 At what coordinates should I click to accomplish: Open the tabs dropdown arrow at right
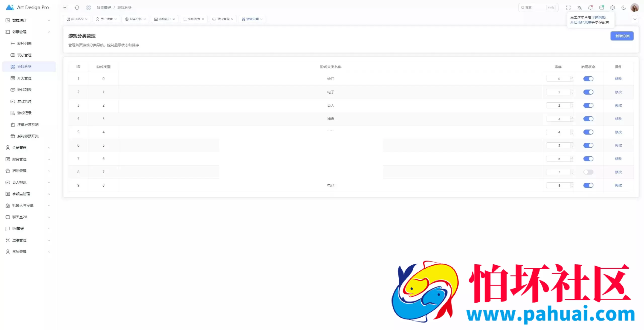(635, 19)
